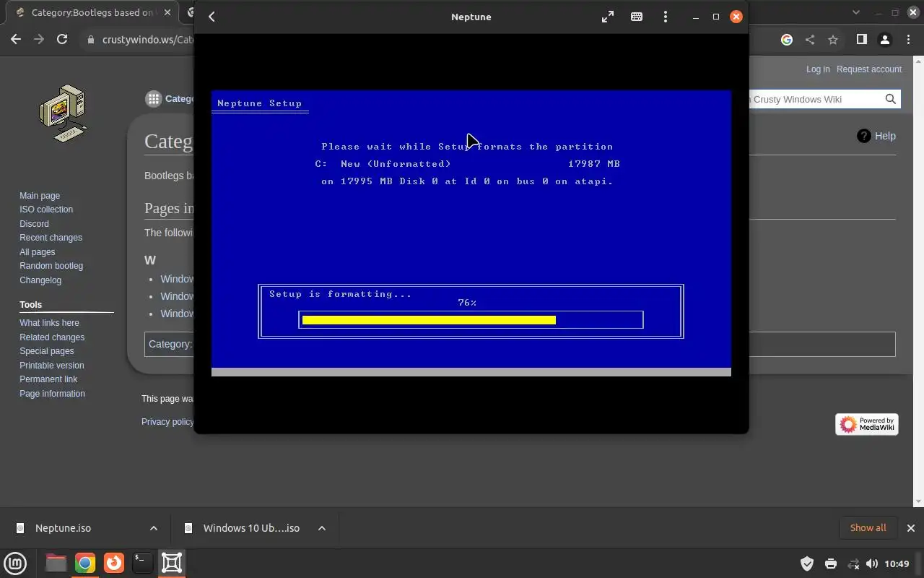Click Privacy policy footer link
Image resolution: width=924 pixels, height=578 pixels.
point(167,422)
